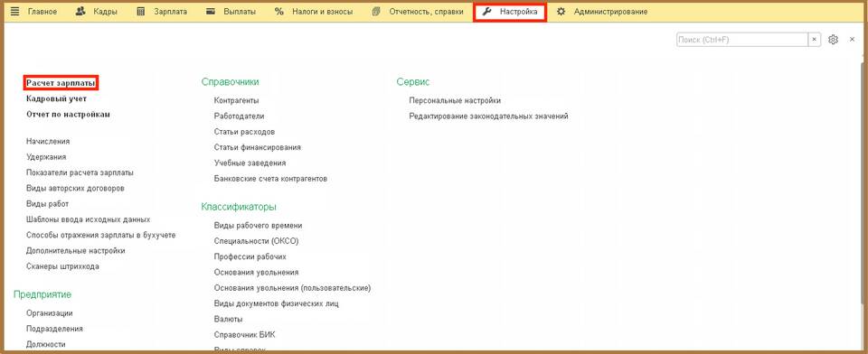The height and width of the screenshot is (354, 868).
Task: Click the Выплаты wallet icon
Action: pyautogui.click(x=211, y=12)
